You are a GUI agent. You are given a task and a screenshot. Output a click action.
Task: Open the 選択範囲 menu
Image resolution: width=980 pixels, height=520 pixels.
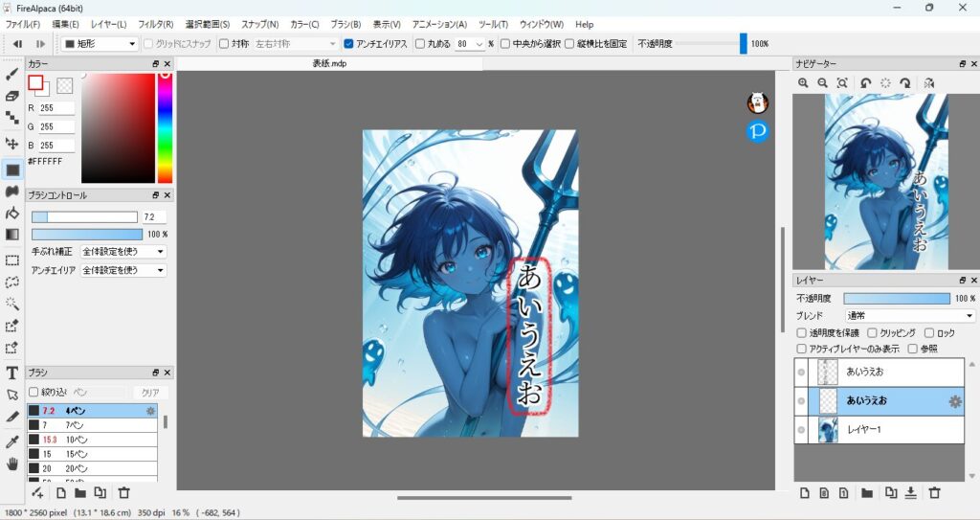(x=208, y=24)
